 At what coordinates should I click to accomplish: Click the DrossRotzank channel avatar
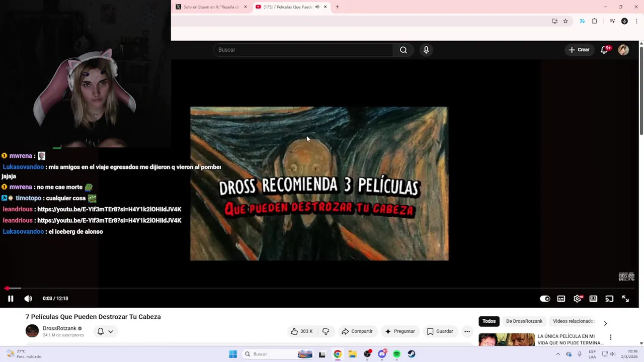32,331
